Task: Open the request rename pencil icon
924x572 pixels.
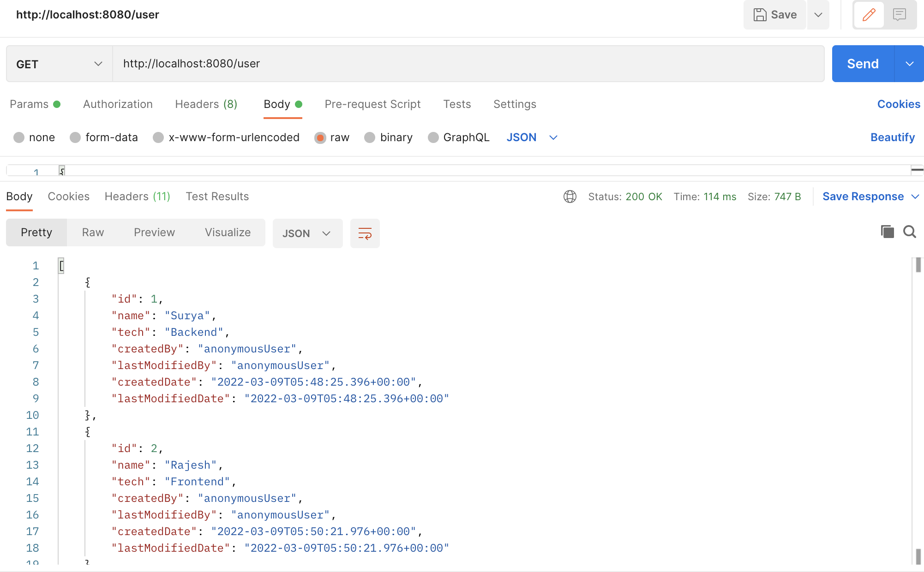Action: pos(869,14)
